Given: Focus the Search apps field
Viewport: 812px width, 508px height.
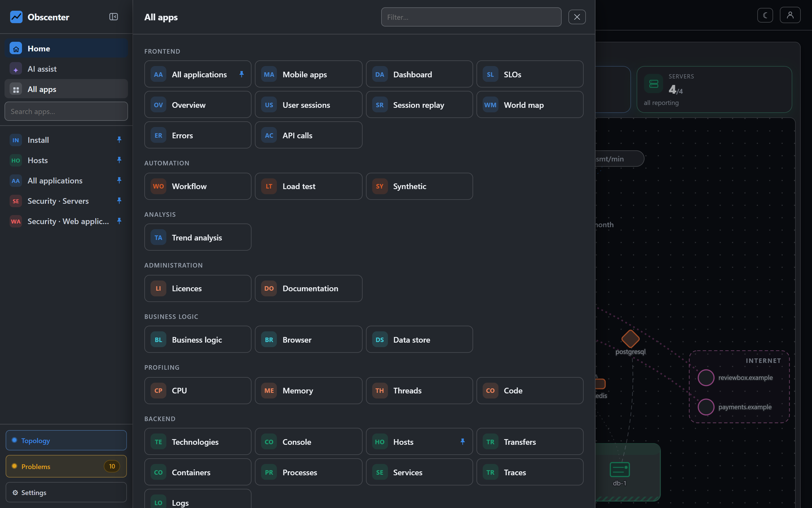Looking at the screenshot, I should 66,111.
